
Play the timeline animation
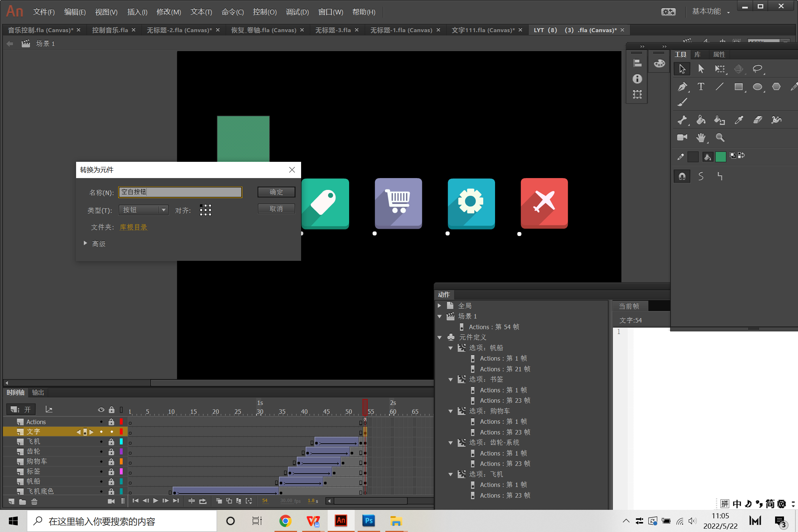156,501
